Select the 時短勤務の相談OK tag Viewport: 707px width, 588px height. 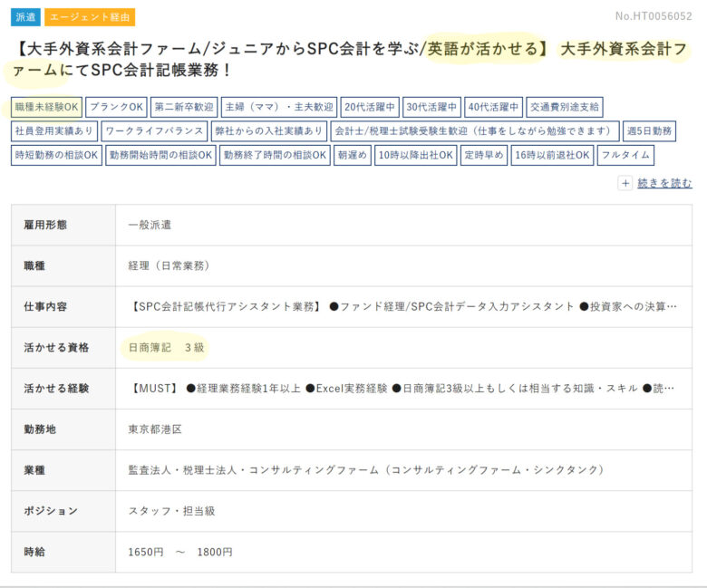click(x=57, y=156)
